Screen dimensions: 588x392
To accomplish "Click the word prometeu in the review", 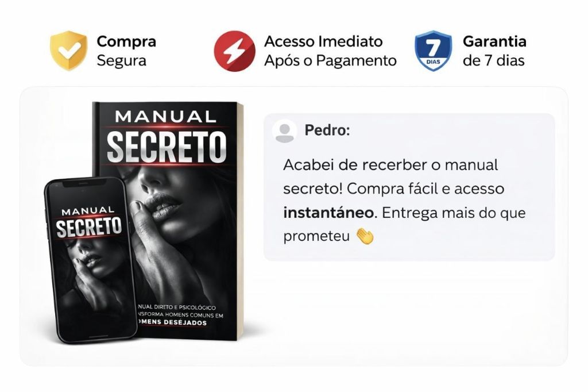I will pyautogui.click(x=316, y=237).
